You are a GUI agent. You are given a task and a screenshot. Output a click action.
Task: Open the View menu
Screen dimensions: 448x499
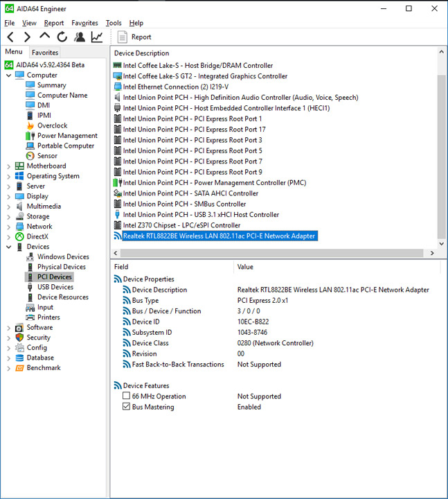29,23
